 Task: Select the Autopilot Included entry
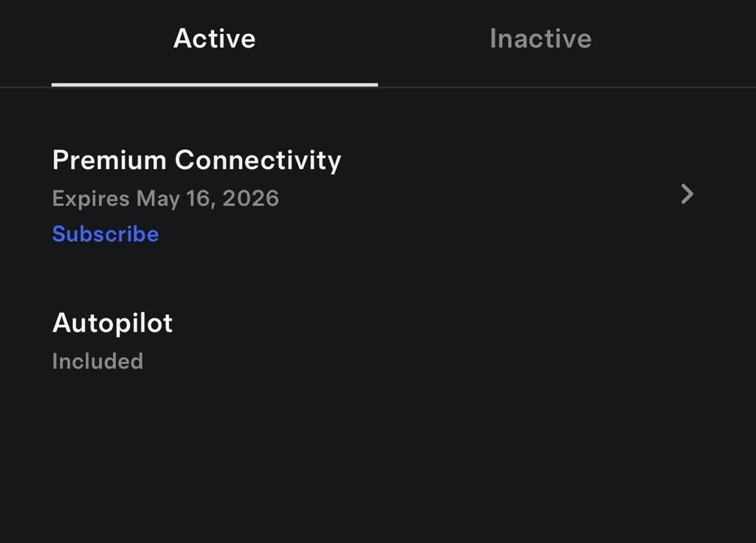[112, 341]
